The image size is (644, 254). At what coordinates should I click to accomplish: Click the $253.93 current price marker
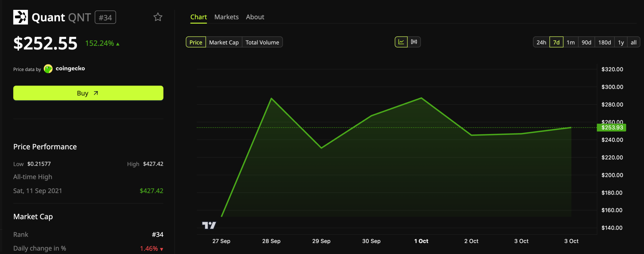pos(612,128)
